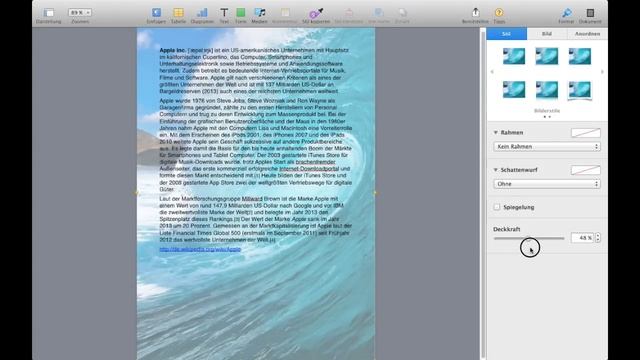Collapse the Rahmen section triangle

[x=496, y=133]
